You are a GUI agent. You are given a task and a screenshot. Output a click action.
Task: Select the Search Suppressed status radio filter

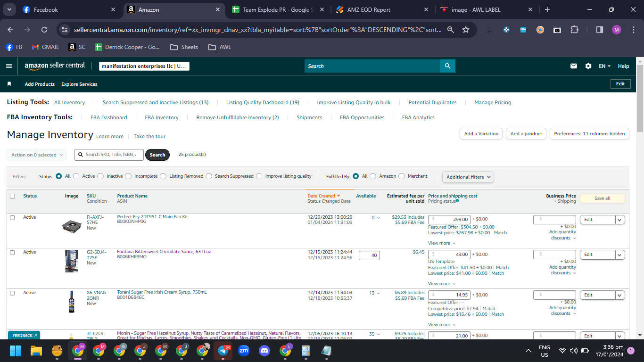click(209, 176)
